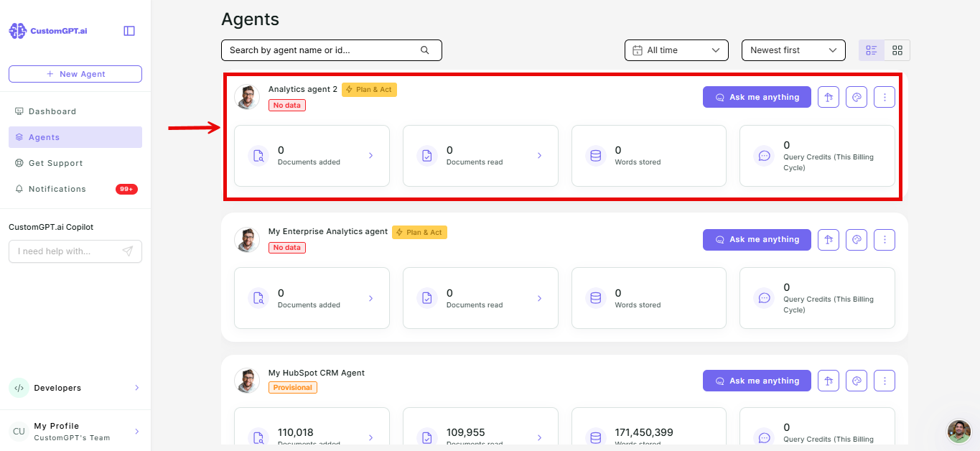Image resolution: width=980 pixels, height=451 pixels.
Task: Click Plan & Act badge on Enterprise Analytics agent
Action: (419, 232)
